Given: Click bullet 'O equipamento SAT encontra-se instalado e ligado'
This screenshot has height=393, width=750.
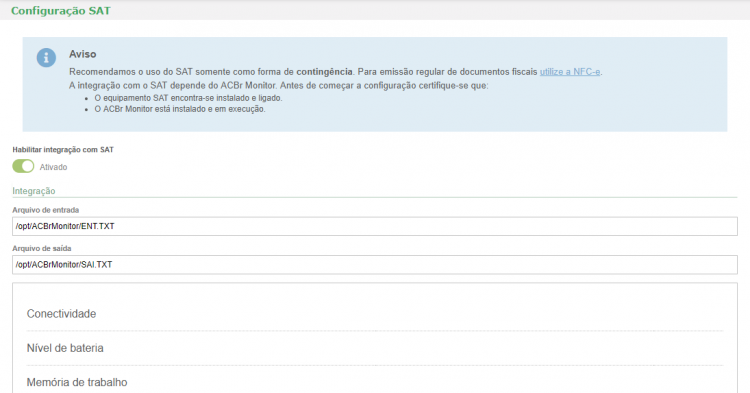Looking at the screenshot, I should tap(188, 98).
